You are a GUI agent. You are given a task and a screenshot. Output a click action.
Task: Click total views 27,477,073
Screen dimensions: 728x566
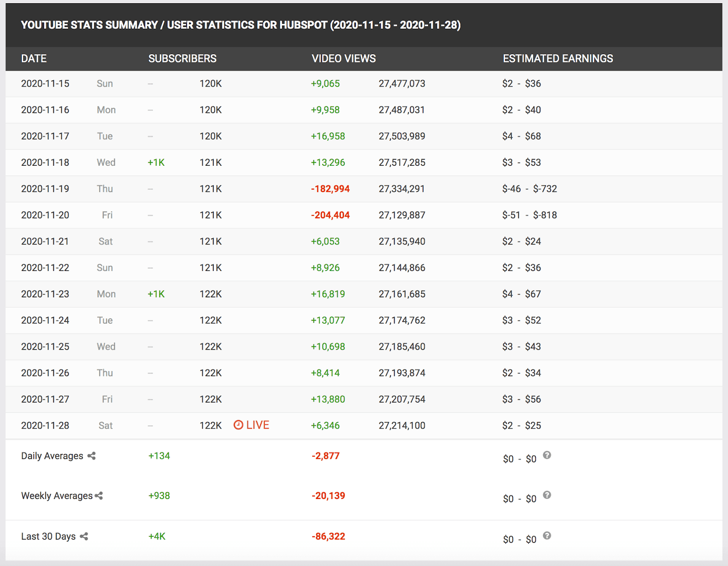point(402,84)
